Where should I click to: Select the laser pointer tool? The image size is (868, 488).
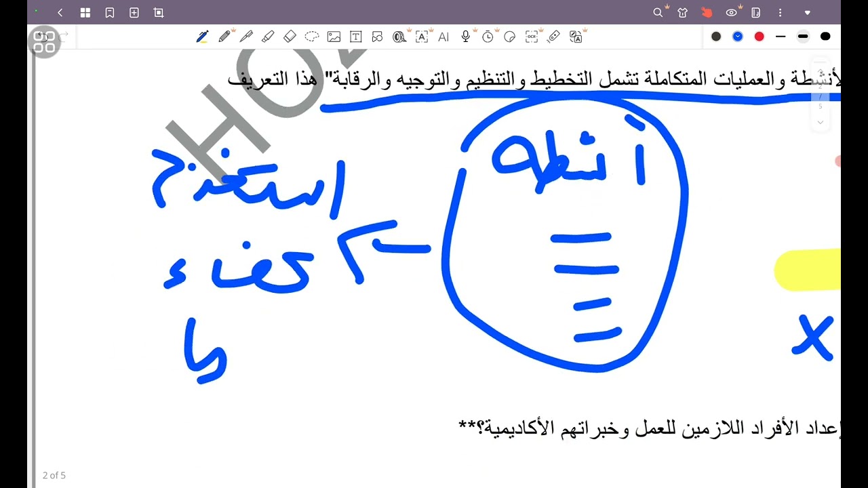(x=553, y=37)
